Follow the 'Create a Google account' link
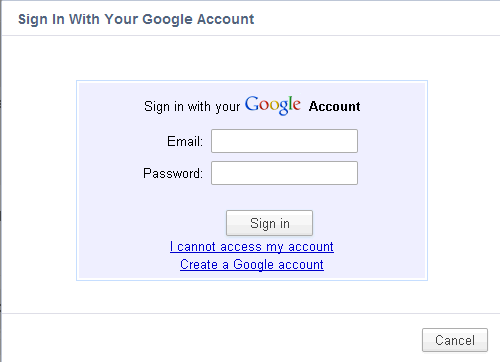 (x=252, y=265)
